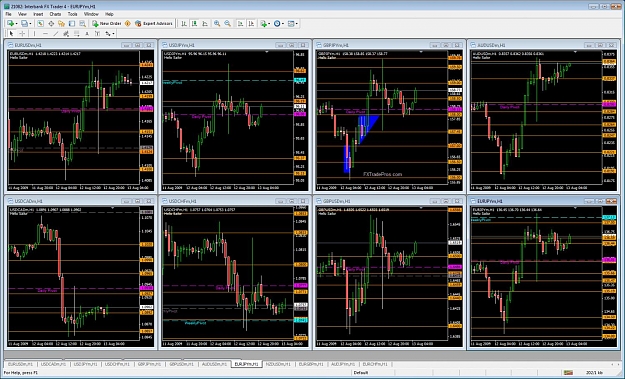Open the Window menu
Screen dimensions: 625x379
click(91, 14)
